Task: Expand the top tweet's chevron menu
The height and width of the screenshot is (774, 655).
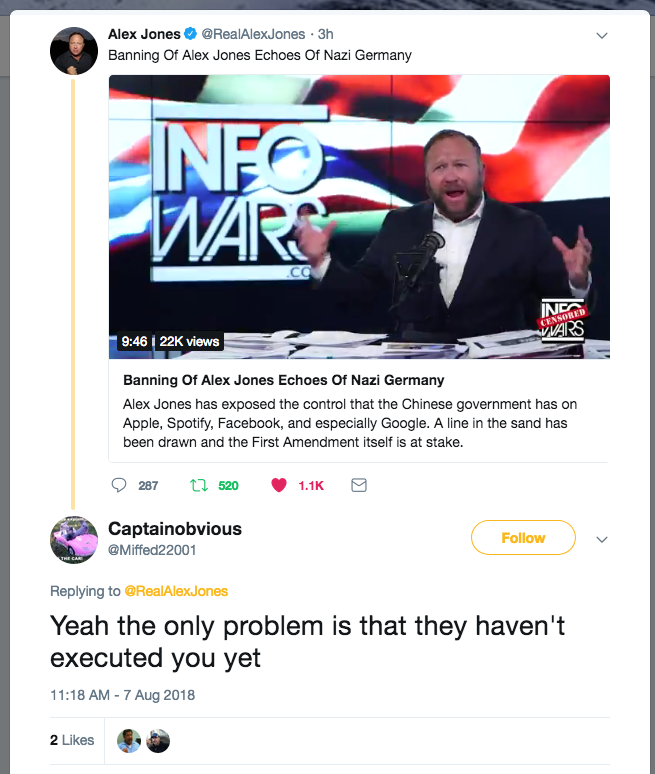Action: [x=602, y=36]
